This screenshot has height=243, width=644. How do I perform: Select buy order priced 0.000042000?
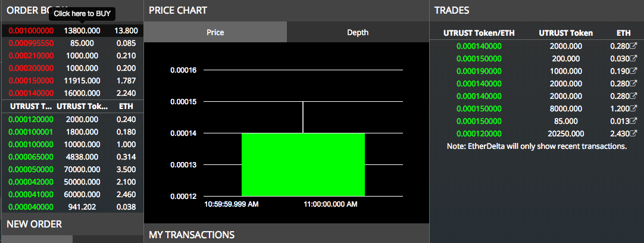(73, 182)
